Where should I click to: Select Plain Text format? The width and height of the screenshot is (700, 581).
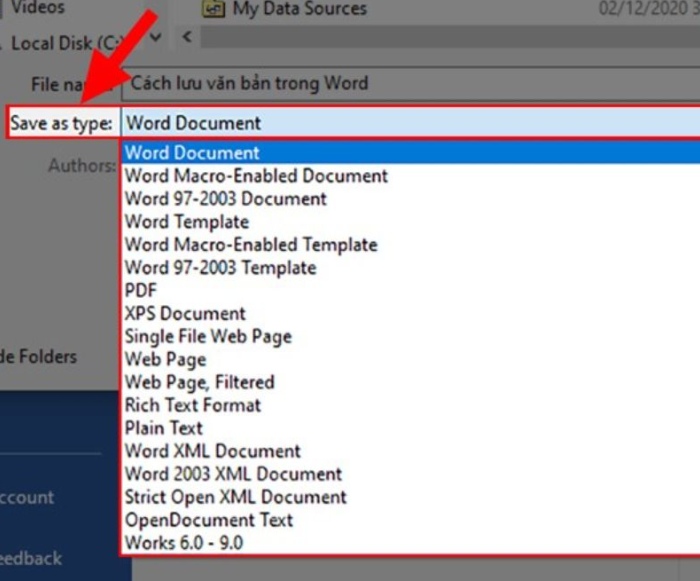pos(412,428)
